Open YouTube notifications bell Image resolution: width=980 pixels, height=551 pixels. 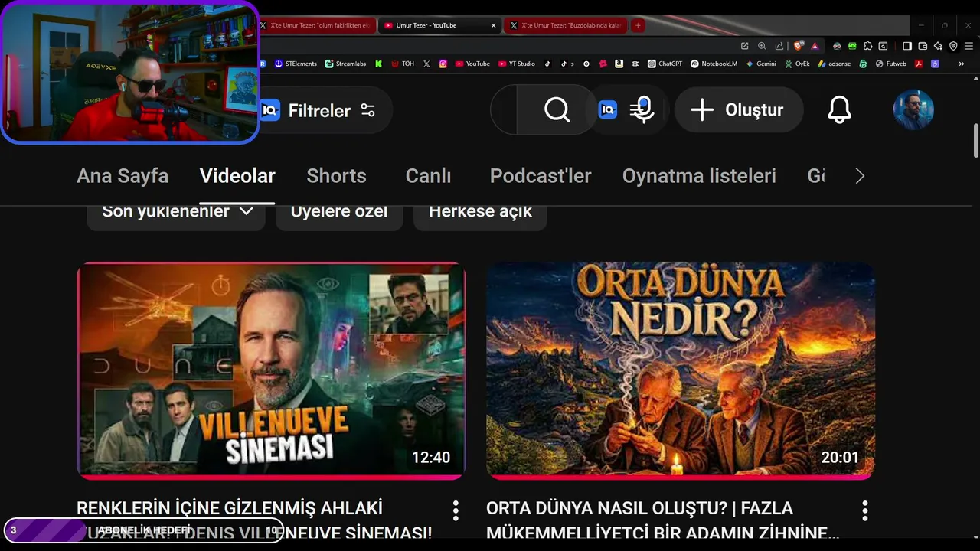839,110
